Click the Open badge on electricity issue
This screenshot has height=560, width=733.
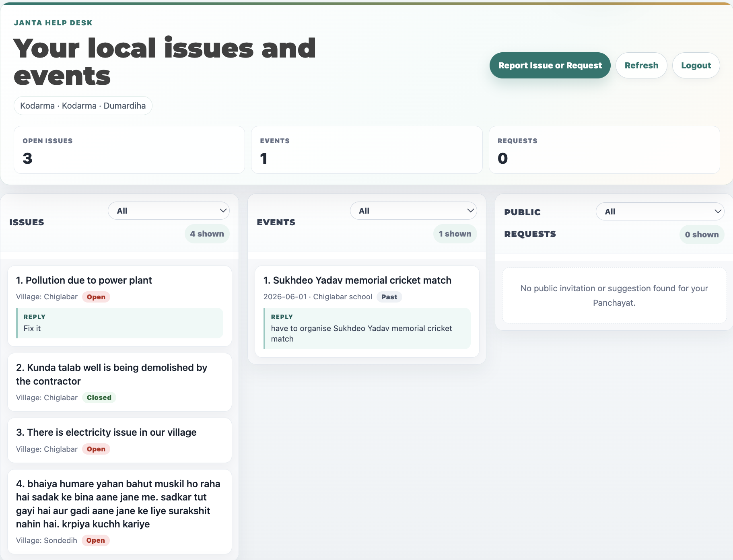tap(96, 449)
